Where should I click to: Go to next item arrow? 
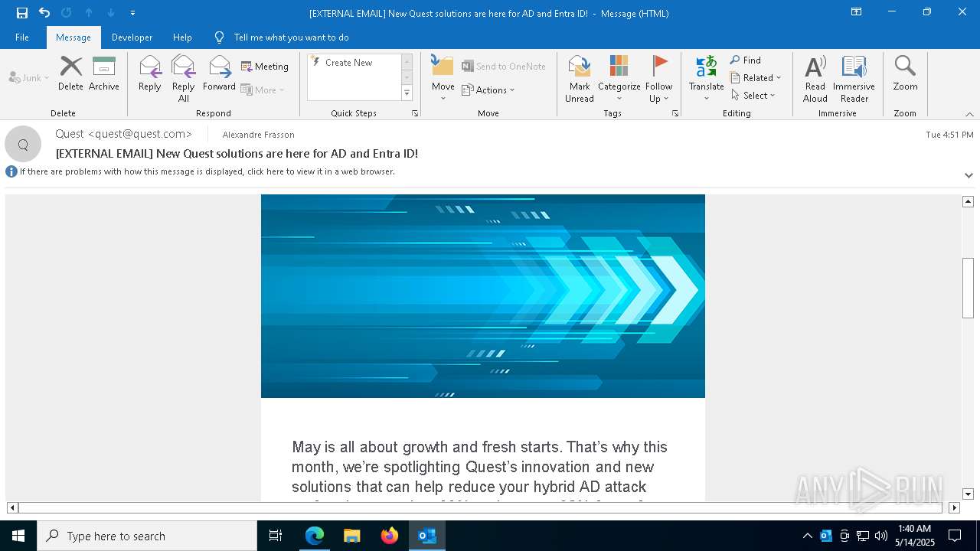pos(111,13)
